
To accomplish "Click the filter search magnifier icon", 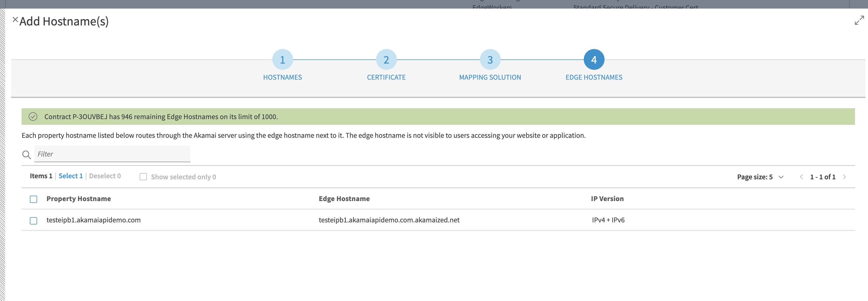I will tap(27, 155).
